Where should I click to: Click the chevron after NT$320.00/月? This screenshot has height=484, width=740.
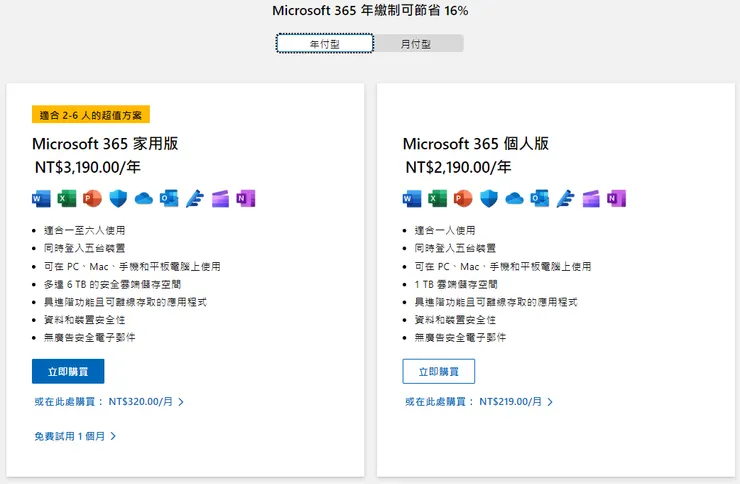(181, 402)
